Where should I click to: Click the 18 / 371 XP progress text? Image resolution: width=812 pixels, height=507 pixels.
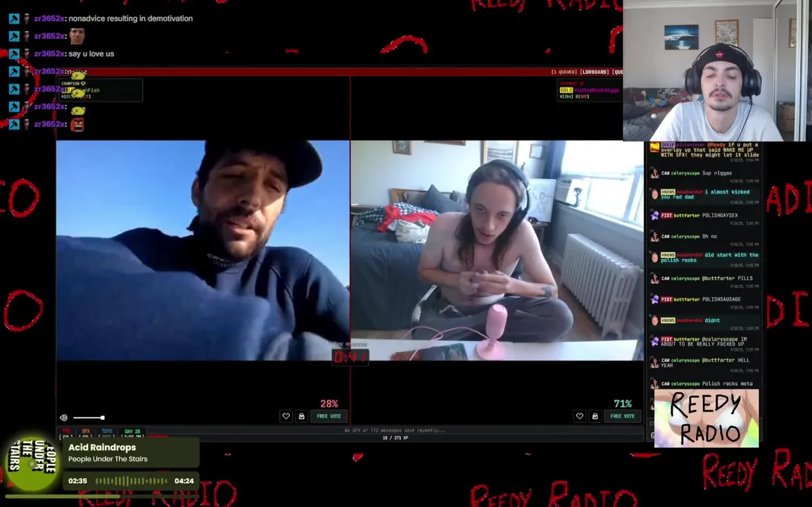click(395, 438)
